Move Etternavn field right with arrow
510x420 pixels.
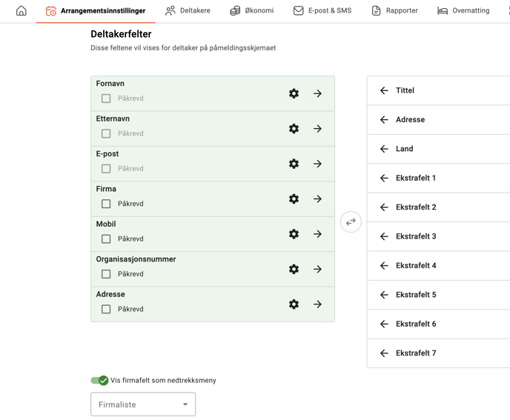tap(317, 129)
